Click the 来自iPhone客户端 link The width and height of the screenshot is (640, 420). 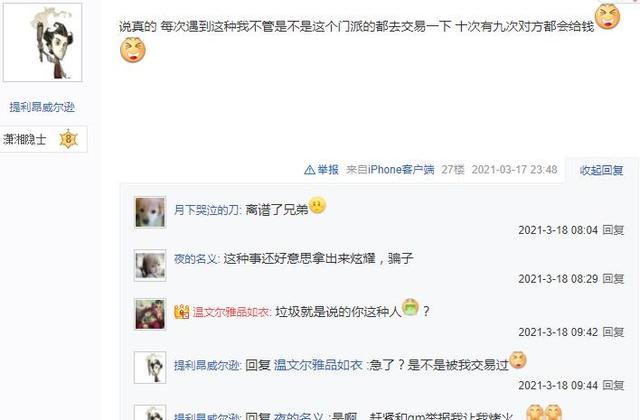pyautogui.click(x=390, y=169)
